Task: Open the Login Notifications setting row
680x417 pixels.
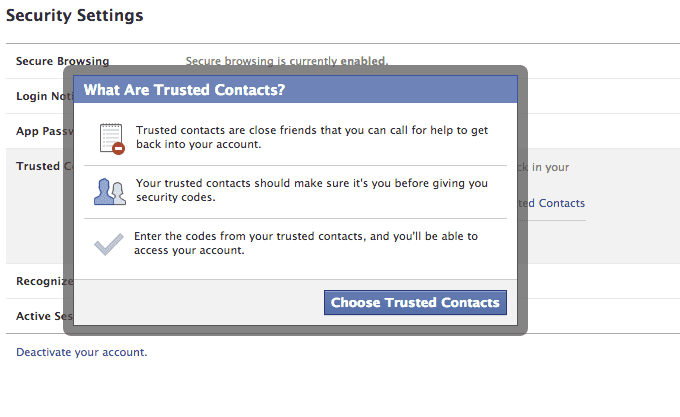Action: pyautogui.click(x=343, y=96)
